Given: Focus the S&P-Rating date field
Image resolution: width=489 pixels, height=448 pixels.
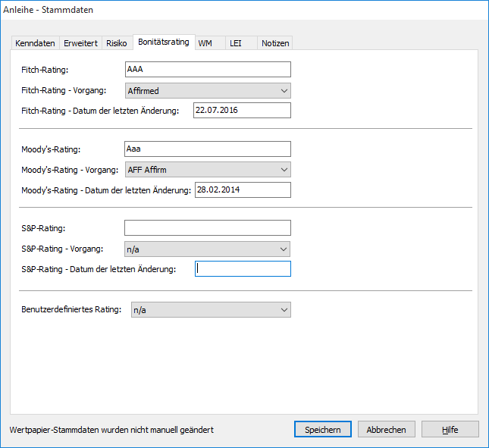Looking at the screenshot, I should [x=243, y=268].
